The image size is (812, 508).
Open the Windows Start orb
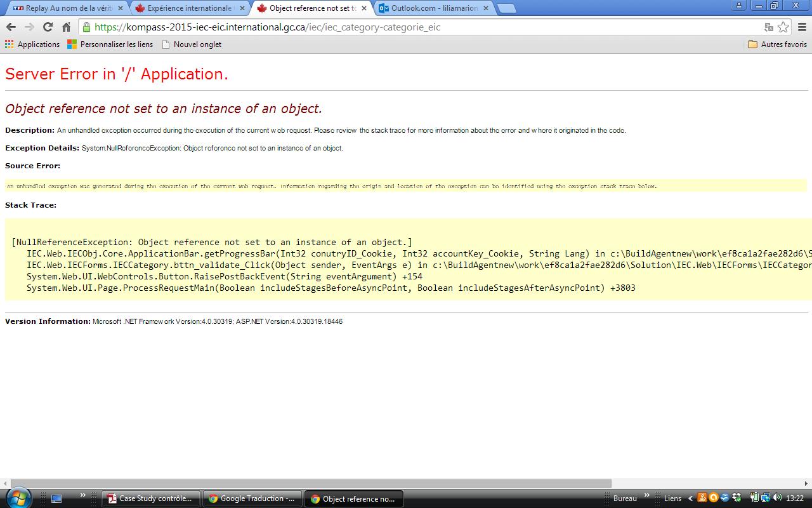17,497
